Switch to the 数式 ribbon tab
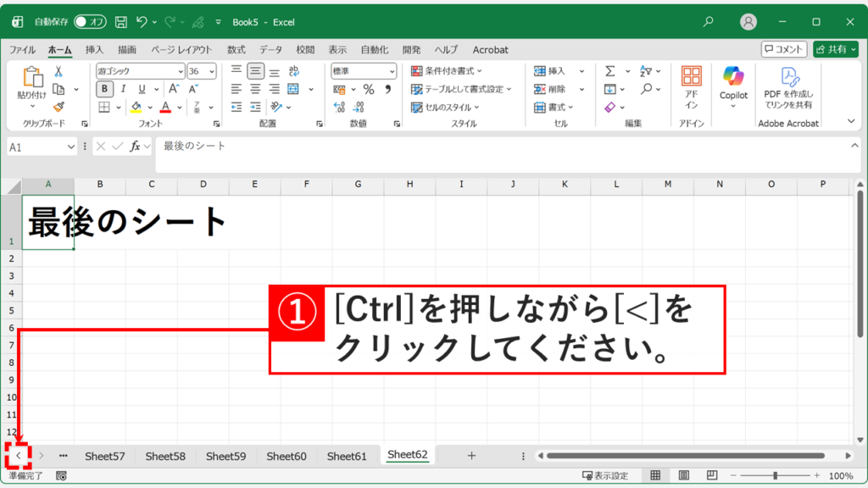 tap(236, 49)
